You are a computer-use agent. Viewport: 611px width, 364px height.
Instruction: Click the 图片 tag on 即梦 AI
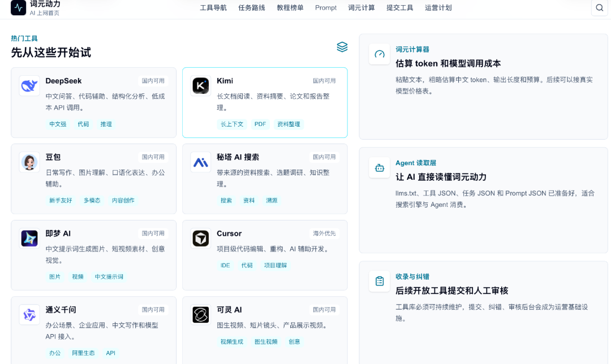click(55, 277)
